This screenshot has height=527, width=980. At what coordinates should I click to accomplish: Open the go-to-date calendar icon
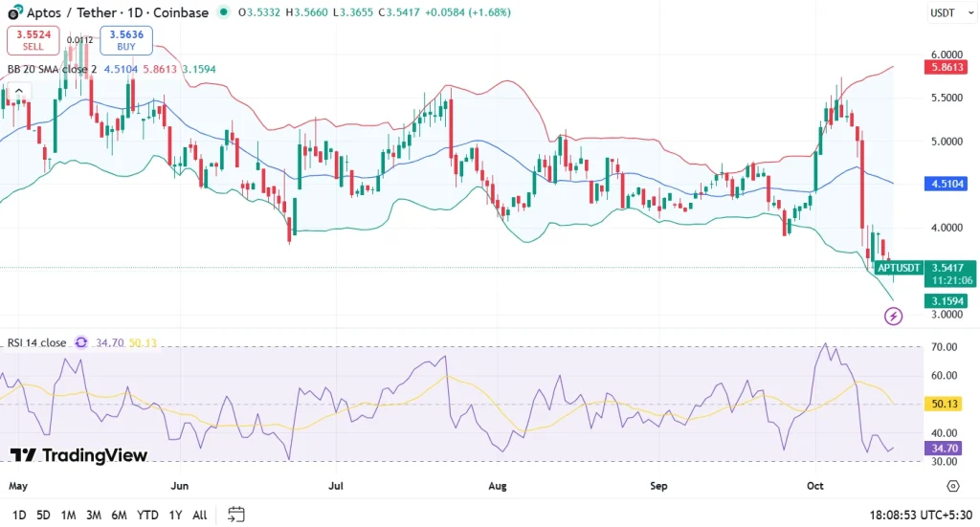(x=236, y=515)
